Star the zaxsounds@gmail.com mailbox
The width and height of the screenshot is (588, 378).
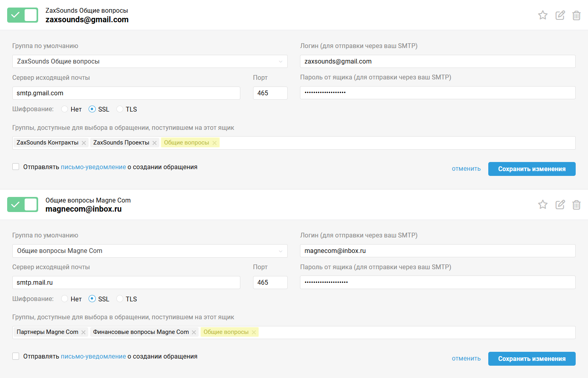pos(543,15)
